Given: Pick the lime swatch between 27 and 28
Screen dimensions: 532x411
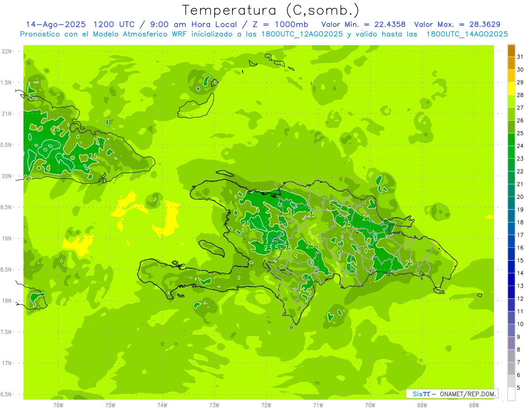Looking at the screenshot, I should click(511, 102).
